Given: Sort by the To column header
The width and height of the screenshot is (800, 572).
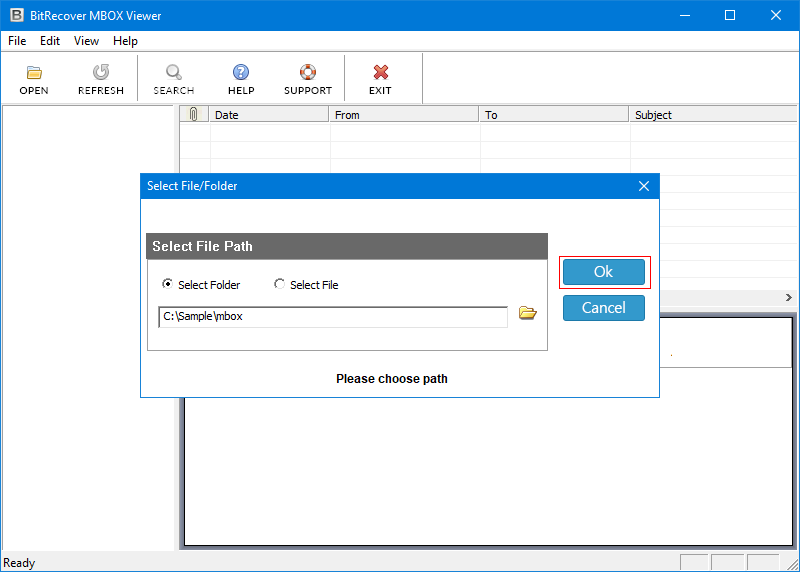Looking at the screenshot, I should (554, 114).
